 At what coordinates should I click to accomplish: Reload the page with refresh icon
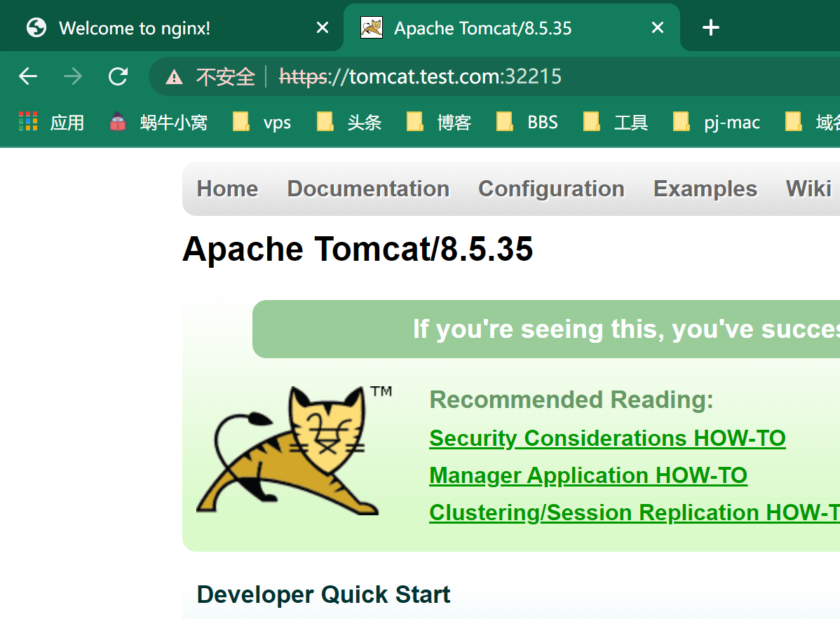[118, 76]
